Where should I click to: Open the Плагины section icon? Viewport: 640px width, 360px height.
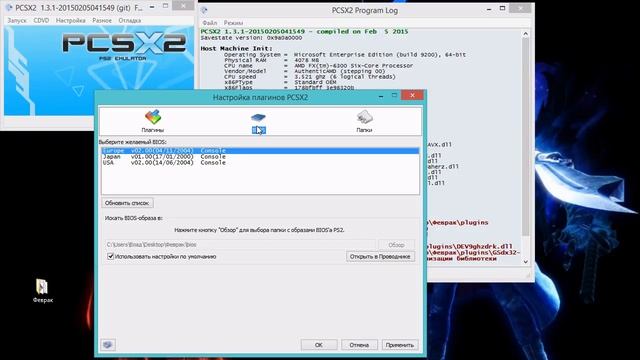point(153,117)
